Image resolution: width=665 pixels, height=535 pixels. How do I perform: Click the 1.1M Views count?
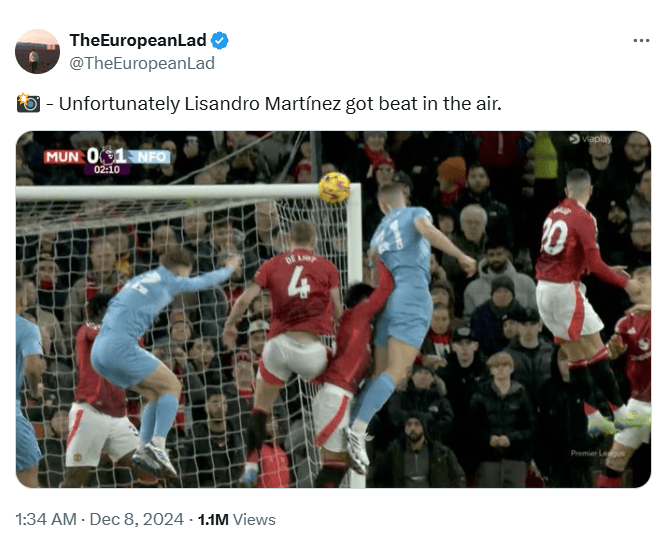point(237,519)
